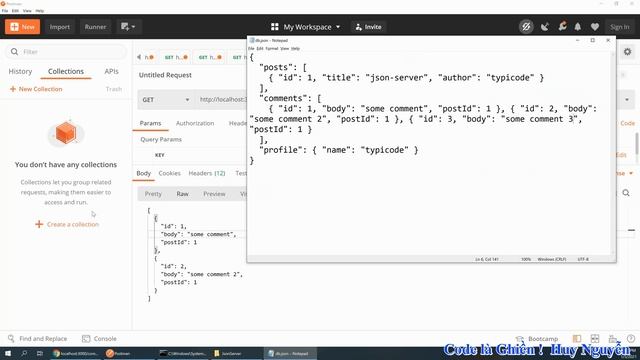Select the response Body tab
640x360 pixels.
(x=143, y=173)
